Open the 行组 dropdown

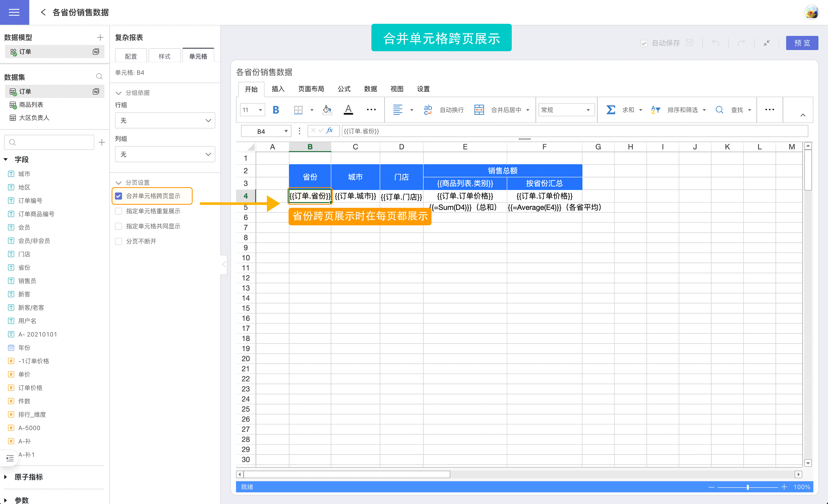click(x=165, y=121)
